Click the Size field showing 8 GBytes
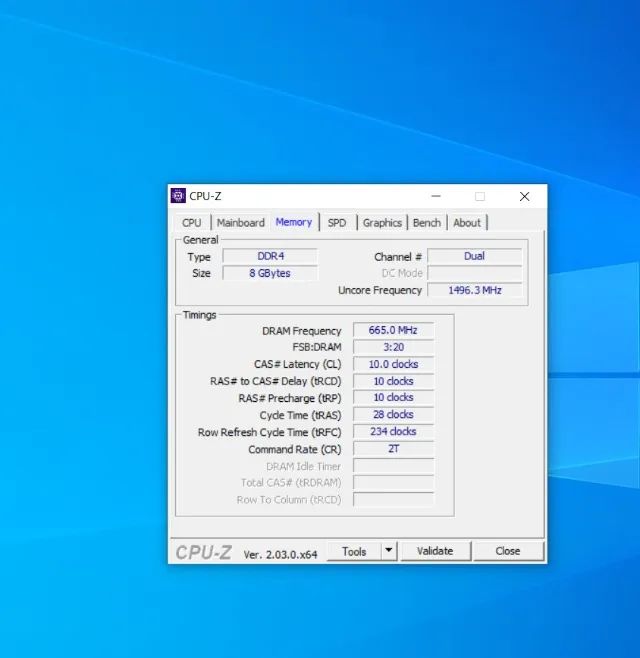Image resolution: width=640 pixels, height=658 pixels. click(270, 273)
